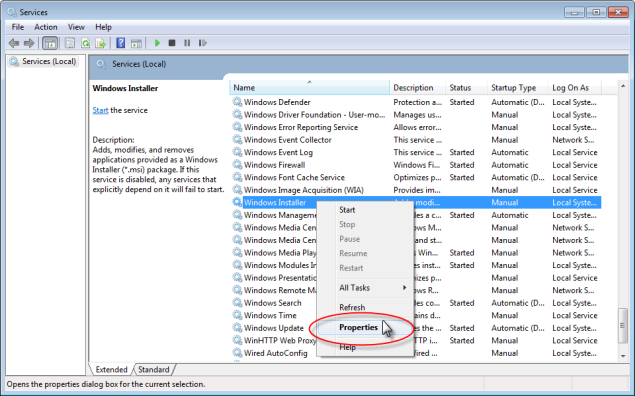The image size is (635, 396).
Task: Click the Export List toolbar icon
Action: pyautogui.click(x=100, y=43)
